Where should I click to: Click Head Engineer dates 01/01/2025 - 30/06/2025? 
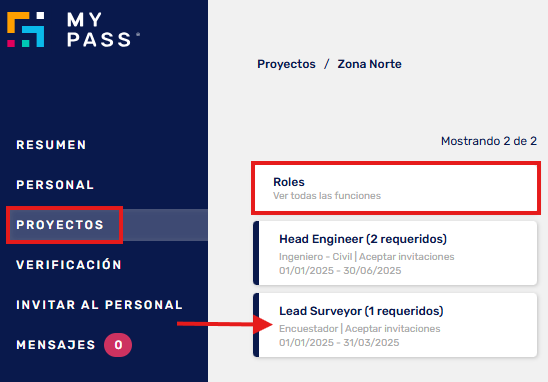click(x=340, y=271)
